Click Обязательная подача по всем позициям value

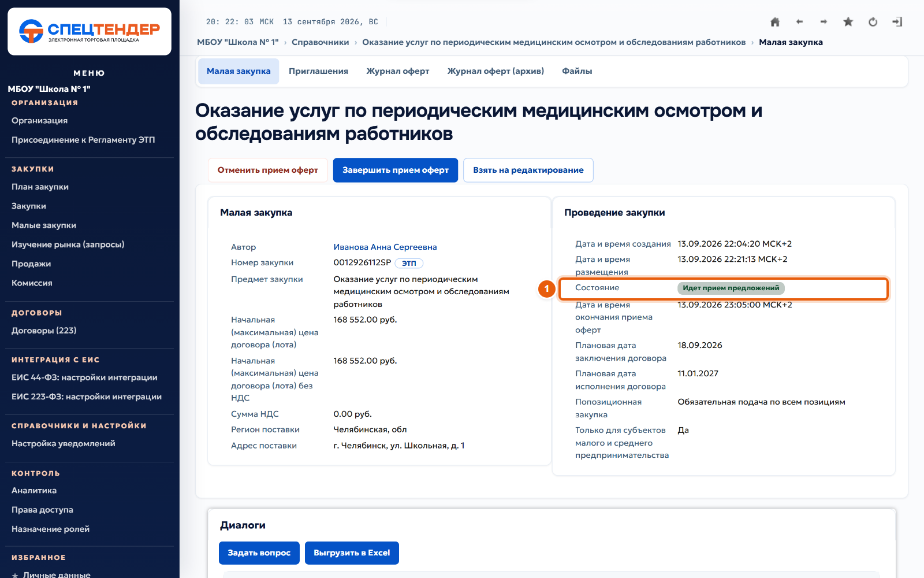(x=761, y=402)
